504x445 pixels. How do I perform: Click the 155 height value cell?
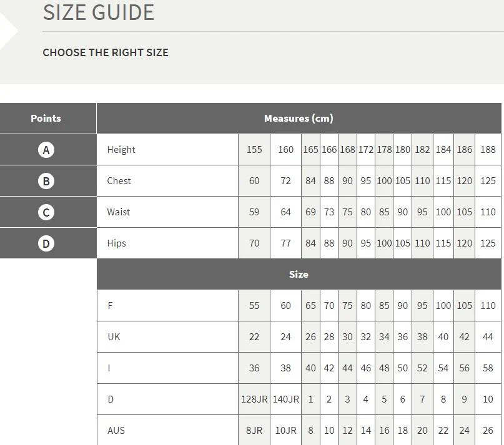(254, 150)
